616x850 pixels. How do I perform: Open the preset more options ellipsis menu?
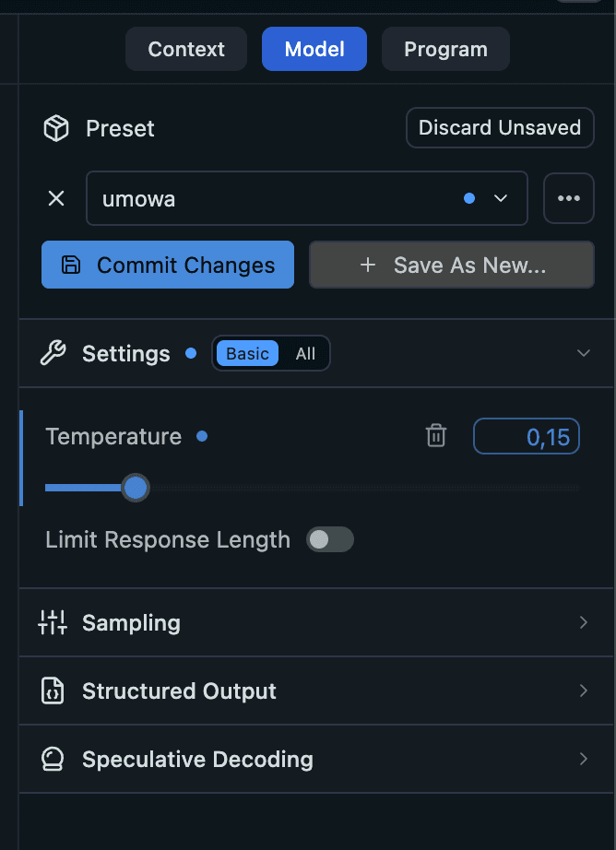[x=568, y=198]
